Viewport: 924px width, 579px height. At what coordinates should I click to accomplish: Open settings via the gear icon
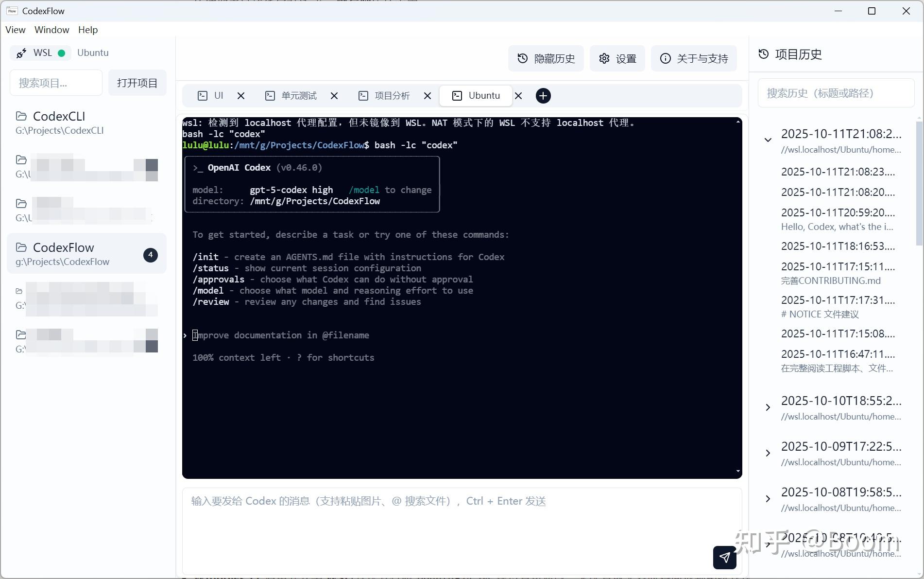click(604, 58)
